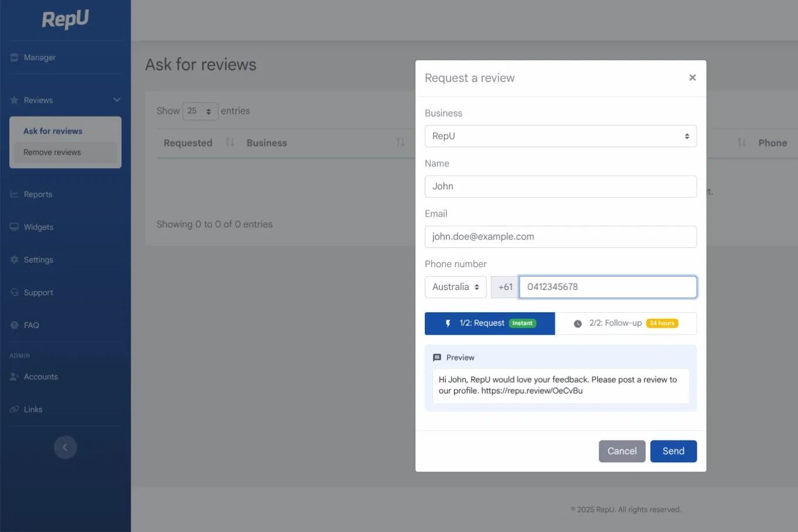The width and height of the screenshot is (798, 532).
Task: Click the Support headset icon
Action: click(15, 292)
